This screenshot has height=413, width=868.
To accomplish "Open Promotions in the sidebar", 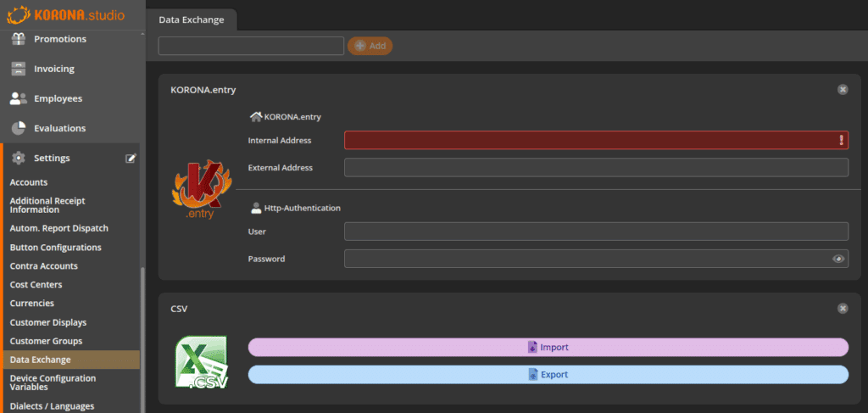I will (x=59, y=39).
